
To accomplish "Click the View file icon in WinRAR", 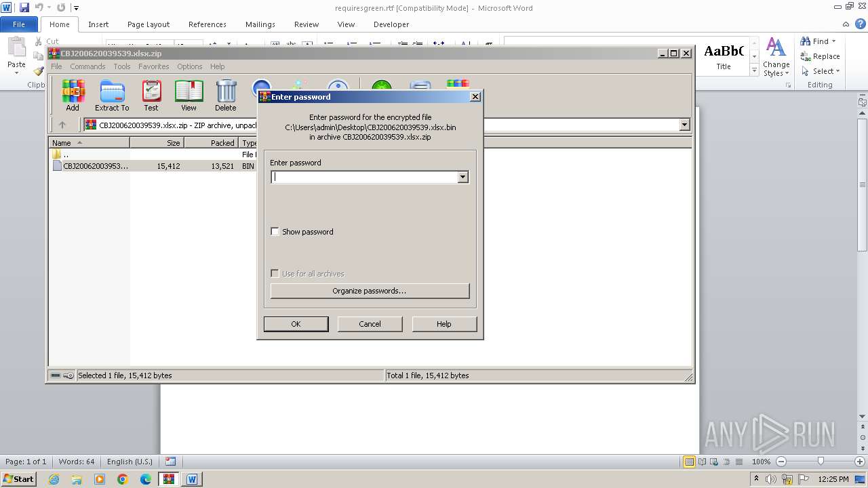I will pos(189,96).
